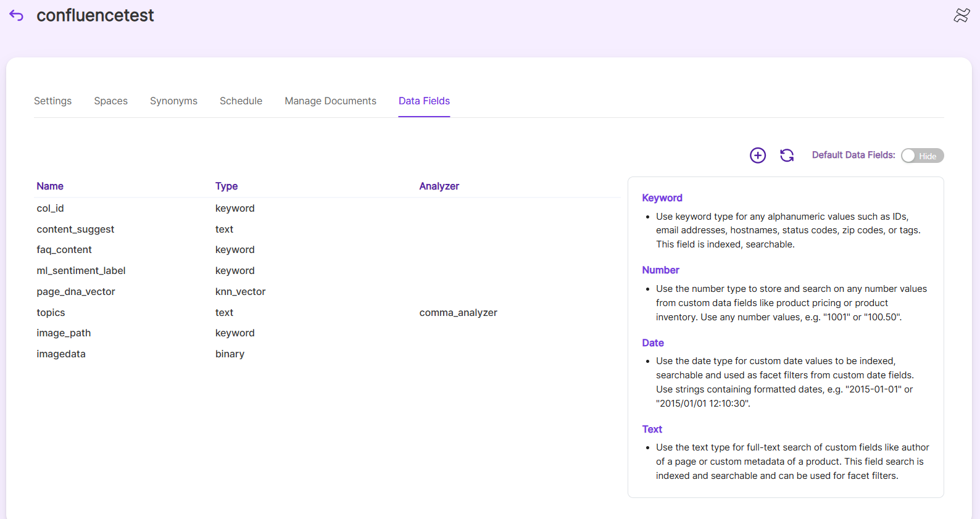Click the Name column header
The width and height of the screenshot is (980, 519).
click(50, 186)
